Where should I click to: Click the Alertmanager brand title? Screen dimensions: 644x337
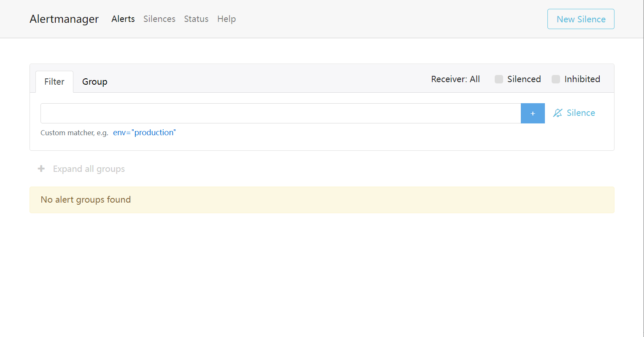[x=64, y=19]
